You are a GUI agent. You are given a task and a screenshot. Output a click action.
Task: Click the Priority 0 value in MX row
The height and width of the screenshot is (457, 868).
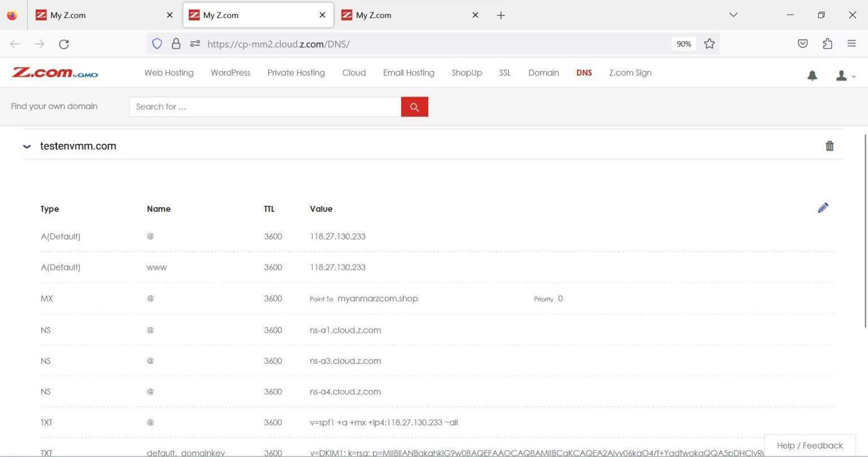560,298
